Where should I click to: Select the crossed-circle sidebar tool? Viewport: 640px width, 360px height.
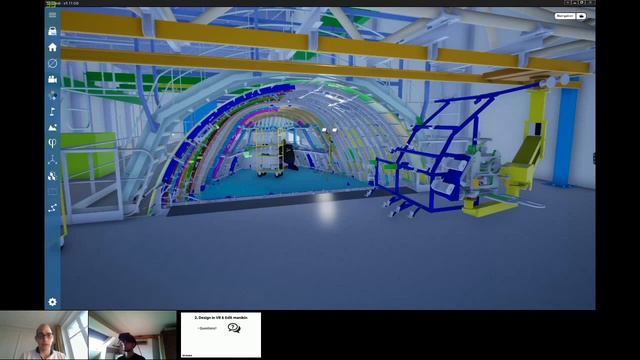(x=52, y=63)
